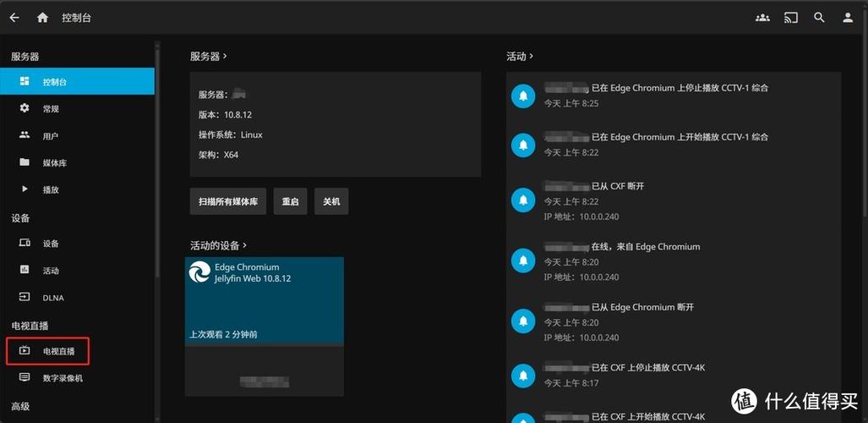Screen dimensions: 868x423
Task: Open DLNA settings in sidebar
Action: (77, 298)
